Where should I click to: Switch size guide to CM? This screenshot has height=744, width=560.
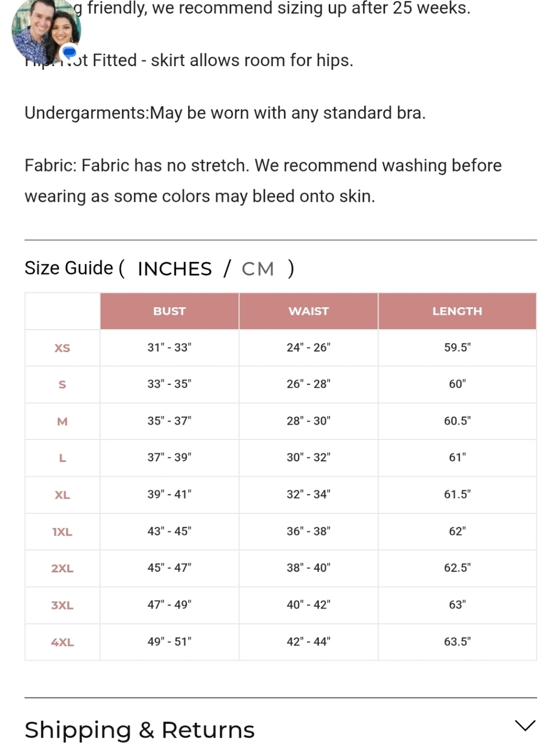pyautogui.click(x=258, y=269)
